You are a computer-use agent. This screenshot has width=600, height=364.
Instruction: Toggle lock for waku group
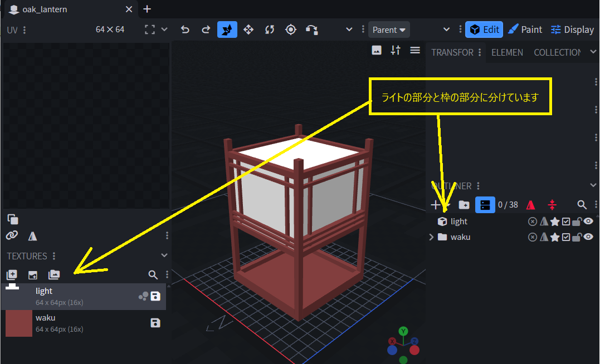(x=577, y=237)
